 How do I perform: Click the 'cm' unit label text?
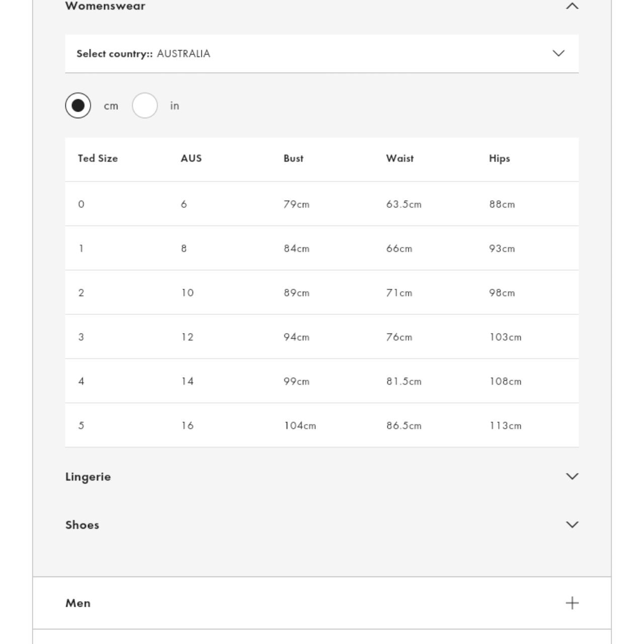tap(111, 106)
